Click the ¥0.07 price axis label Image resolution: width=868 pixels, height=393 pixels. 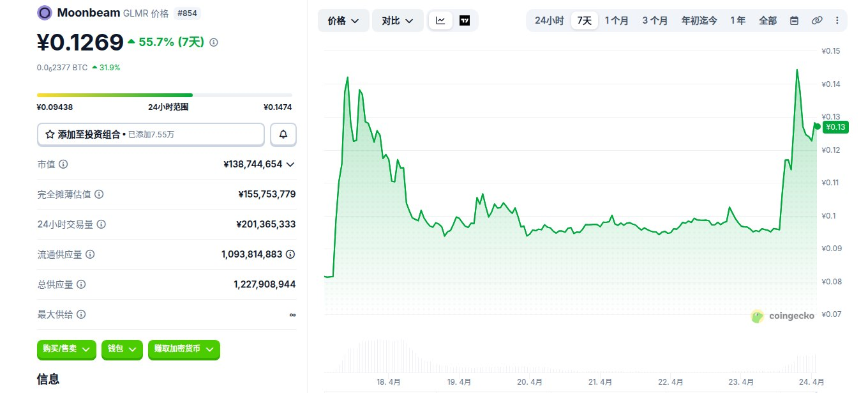click(832, 314)
